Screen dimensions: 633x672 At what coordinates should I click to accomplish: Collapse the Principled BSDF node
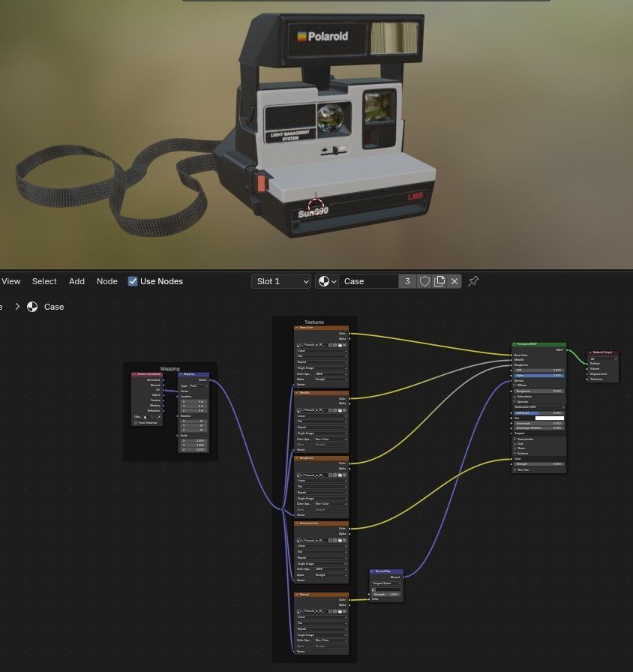514,343
